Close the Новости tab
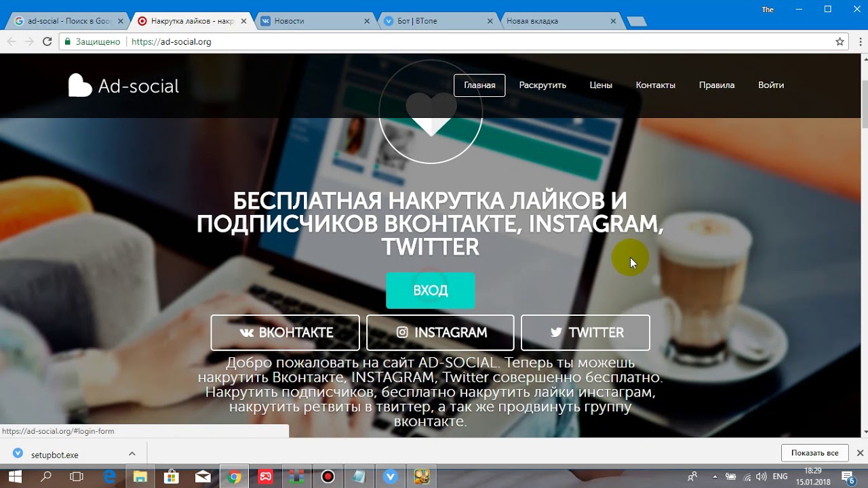The width and height of the screenshot is (868, 488). click(368, 21)
